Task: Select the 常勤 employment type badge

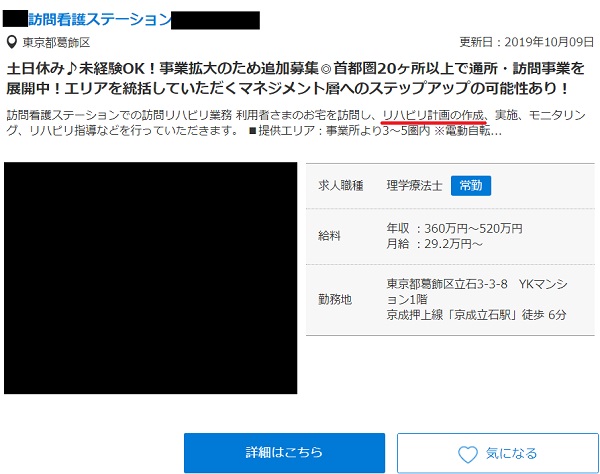Action: click(470, 186)
